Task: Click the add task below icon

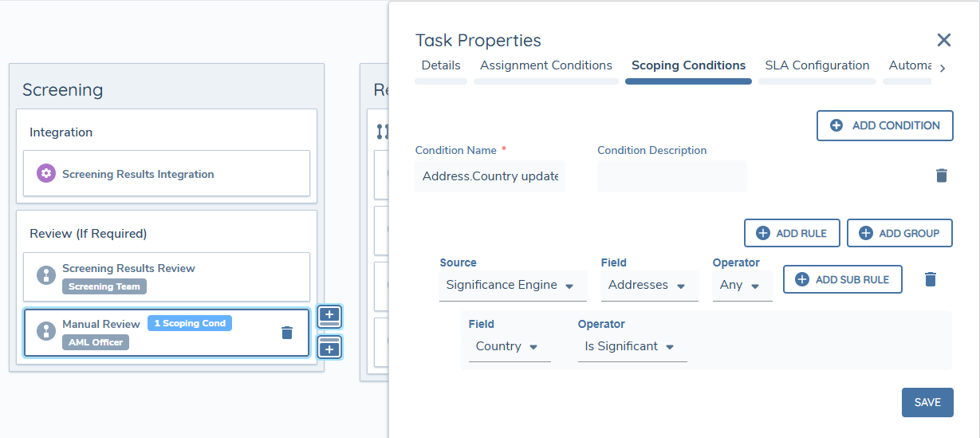Action: [330, 347]
